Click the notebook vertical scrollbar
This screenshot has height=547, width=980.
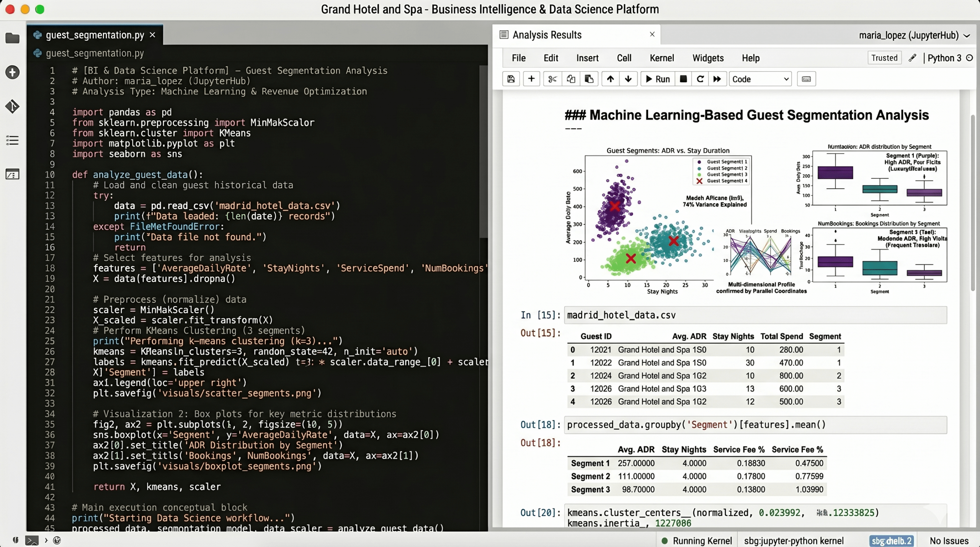click(973, 203)
